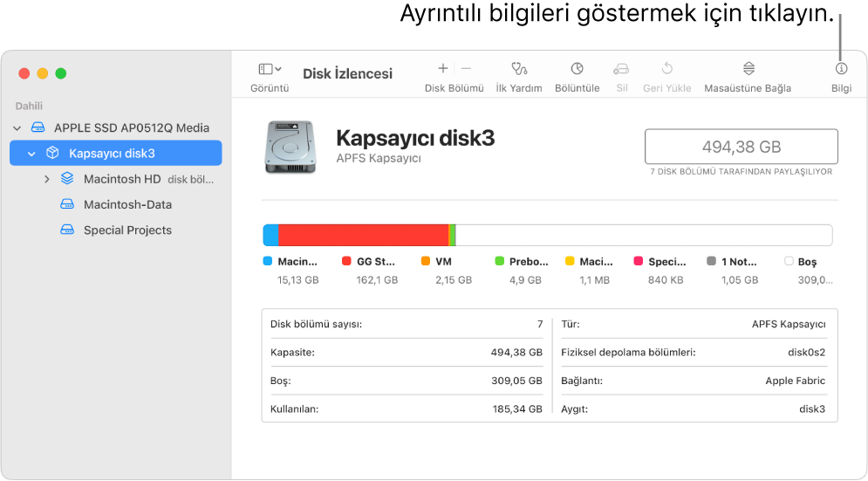
Task: Click the yellow minimize window button
Action: (43, 73)
